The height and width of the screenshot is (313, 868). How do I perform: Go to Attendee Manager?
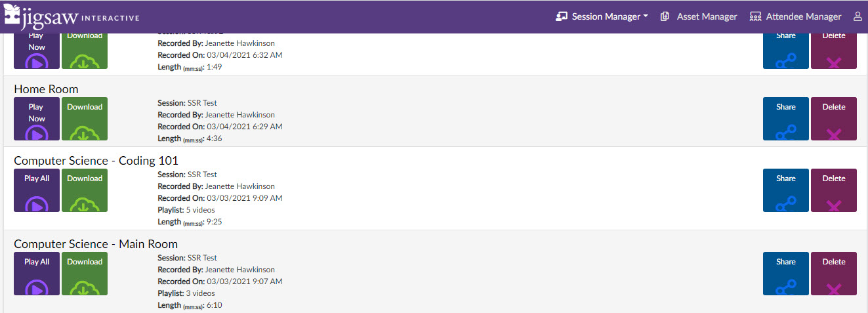coord(795,16)
